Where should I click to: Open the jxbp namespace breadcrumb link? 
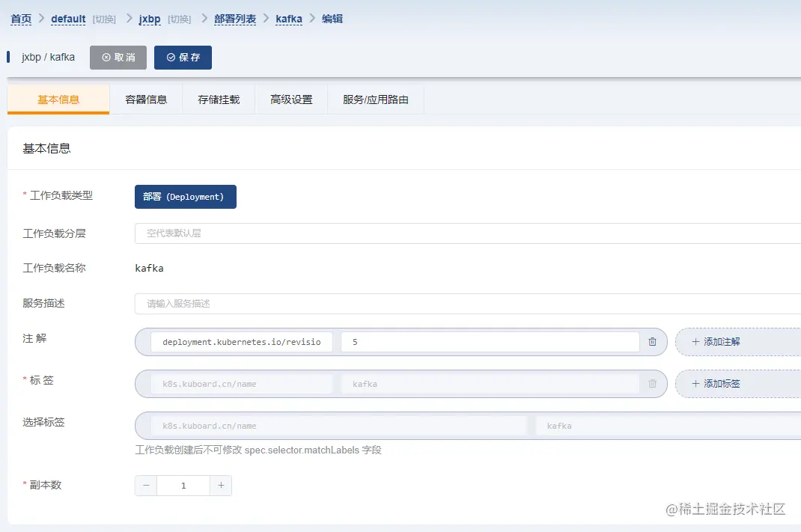point(150,19)
